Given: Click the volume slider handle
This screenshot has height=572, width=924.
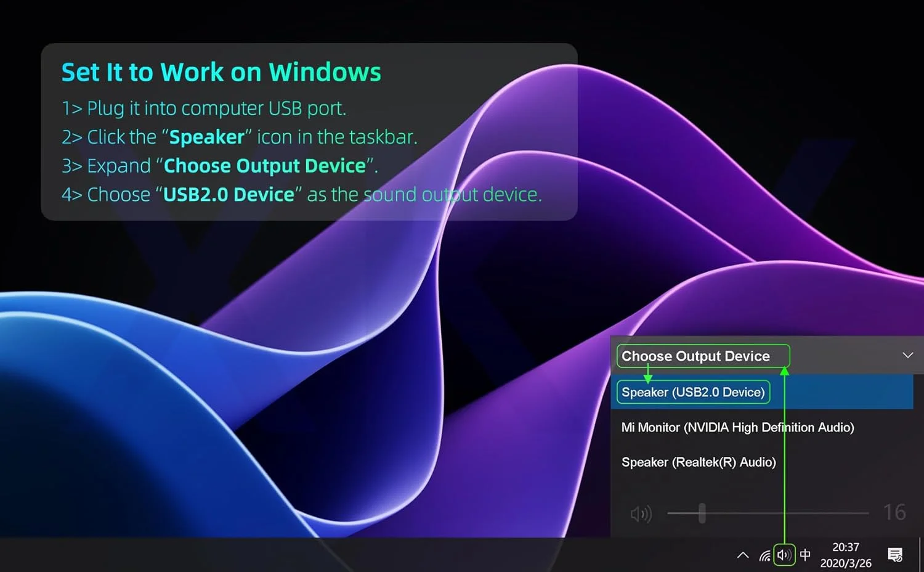Looking at the screenshot, I should tap(702, 513).
